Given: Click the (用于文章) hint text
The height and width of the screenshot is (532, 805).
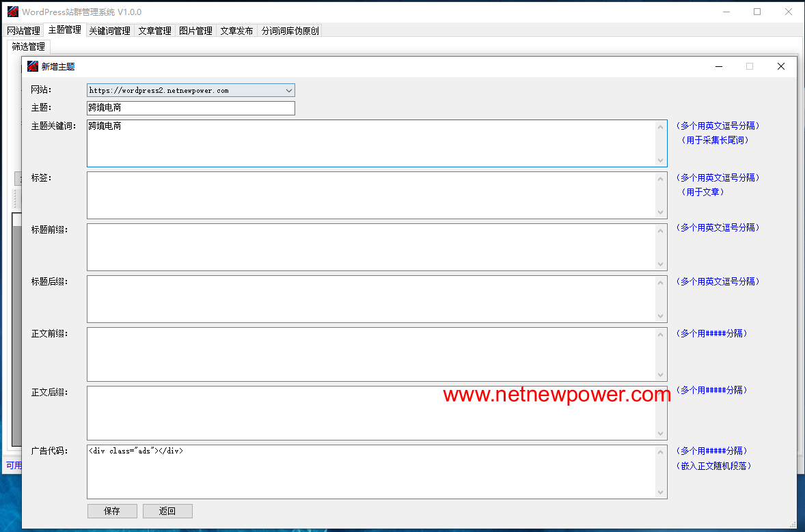Looking at the screenshot, I should [x=702, y=192].
